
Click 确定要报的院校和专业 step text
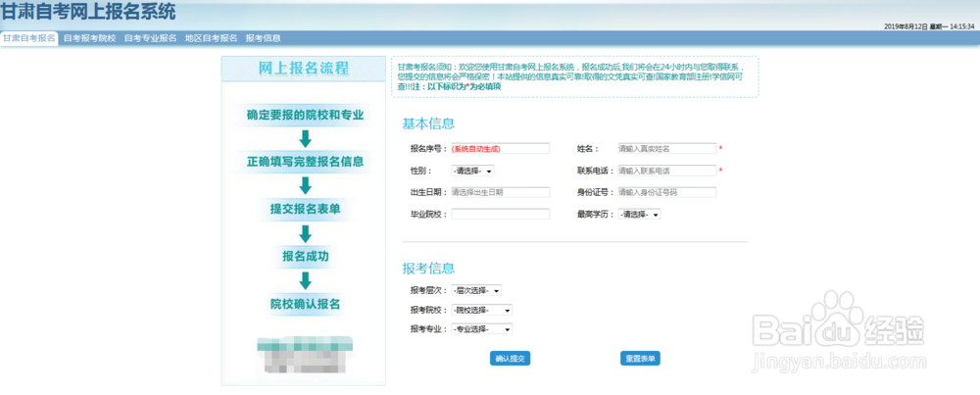(x=305, y=115)
